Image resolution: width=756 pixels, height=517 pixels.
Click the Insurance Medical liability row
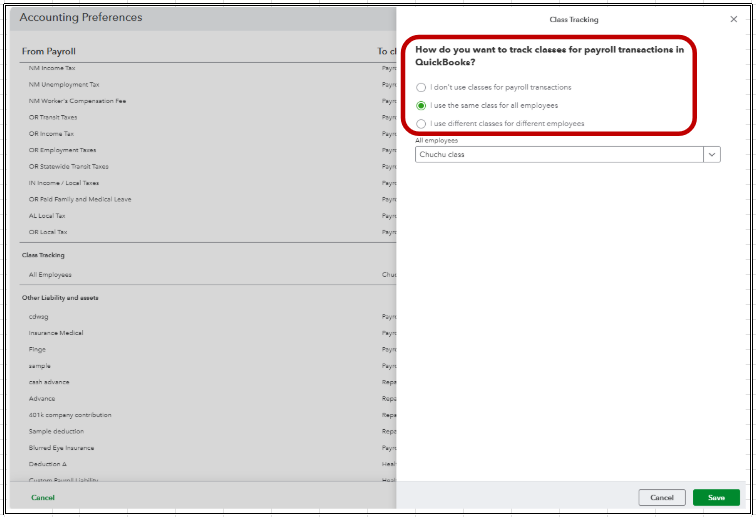click(56, 333)
